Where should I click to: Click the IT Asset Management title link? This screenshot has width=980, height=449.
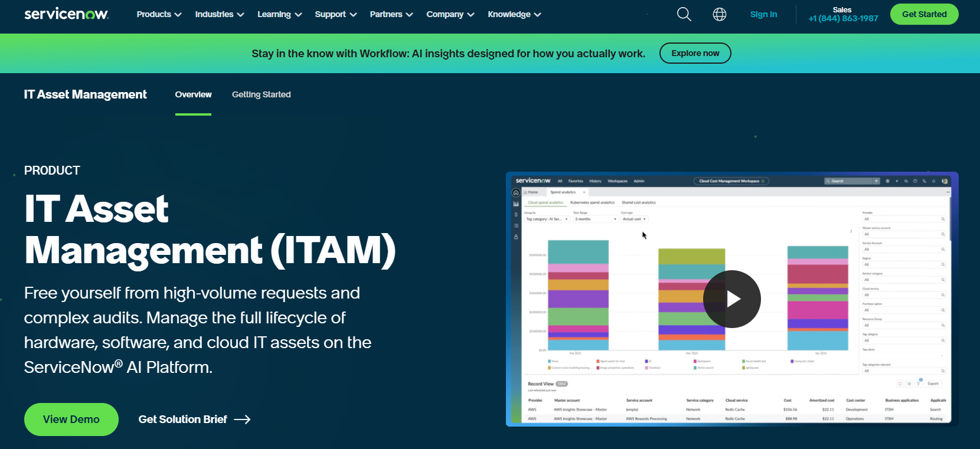point(85,94)
